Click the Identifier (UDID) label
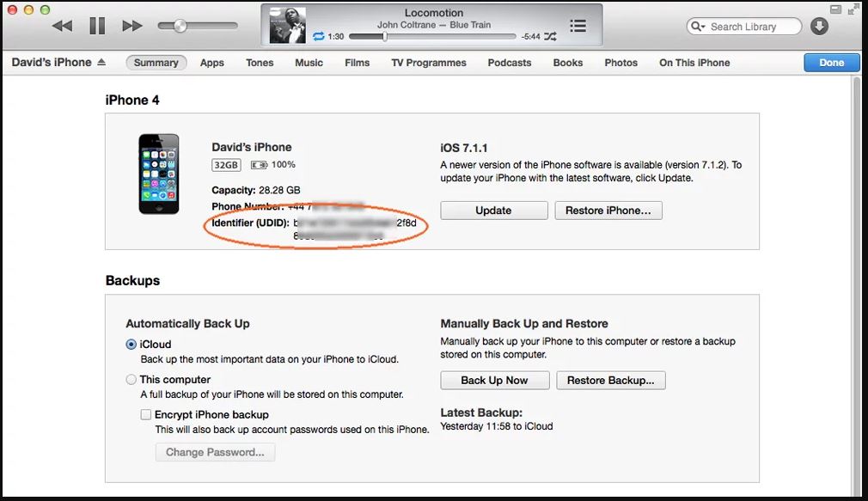This screenshot has height=501, width=868. (250, 223)
